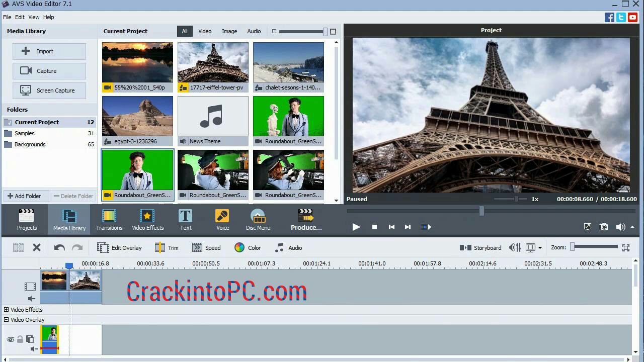Delete selected item with the X icon

coord(37,247)
